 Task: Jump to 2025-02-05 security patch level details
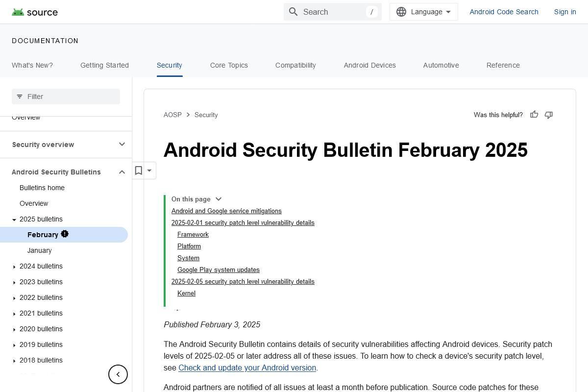[x=243, y=281]
